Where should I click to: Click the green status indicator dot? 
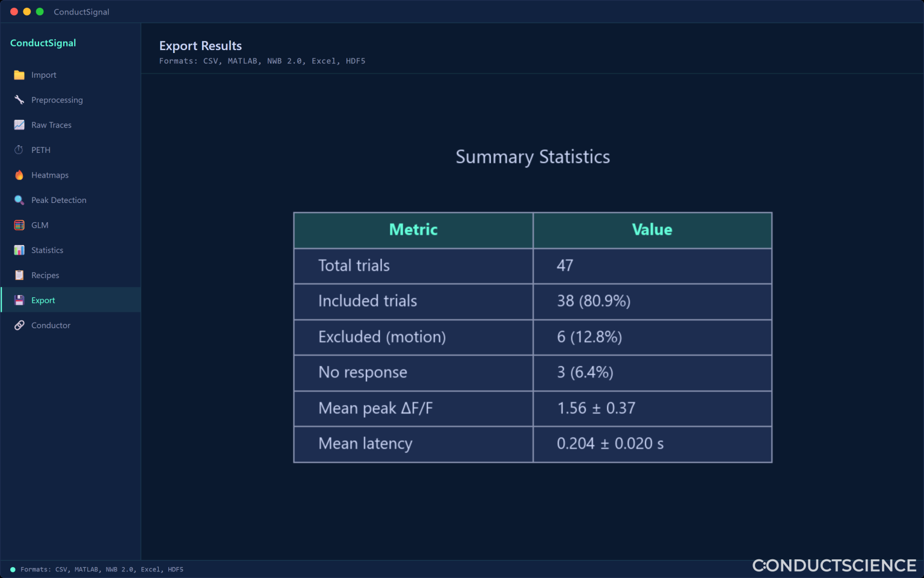(x=13, y=570)
